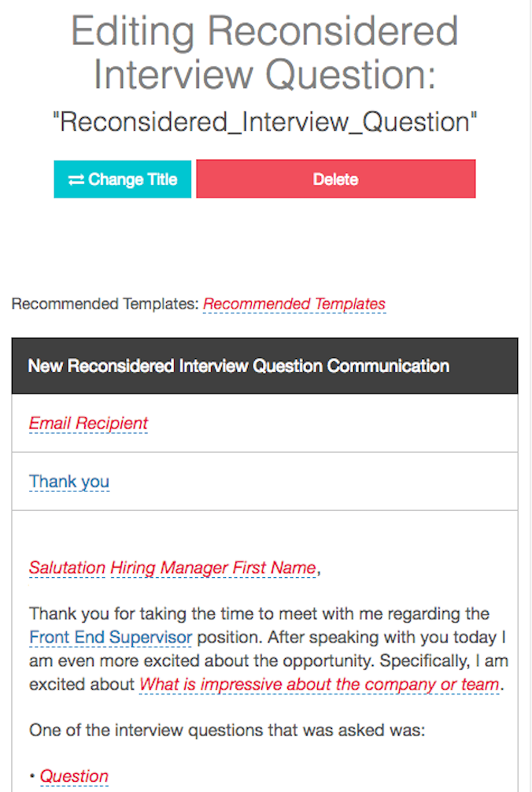Click the red Question placeholder
Image resolution: width=532 pixels, height=792 pixels.
pyautogui.click(x=74, y=776)
